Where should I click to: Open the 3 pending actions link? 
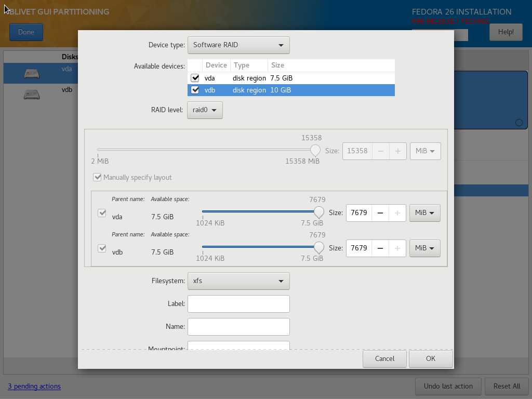(x=34, y=387)
